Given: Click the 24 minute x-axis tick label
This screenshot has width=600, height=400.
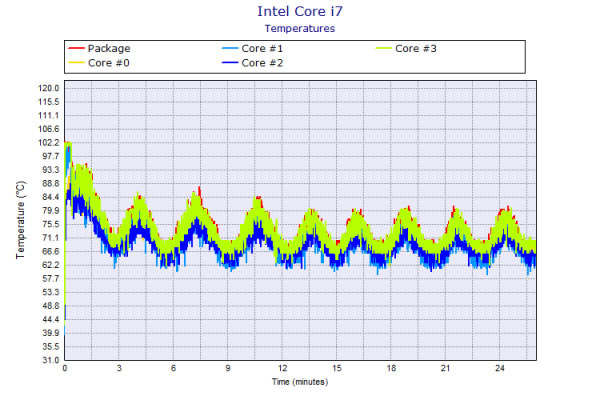Looking at the screenshot, I should pos(500,368).
